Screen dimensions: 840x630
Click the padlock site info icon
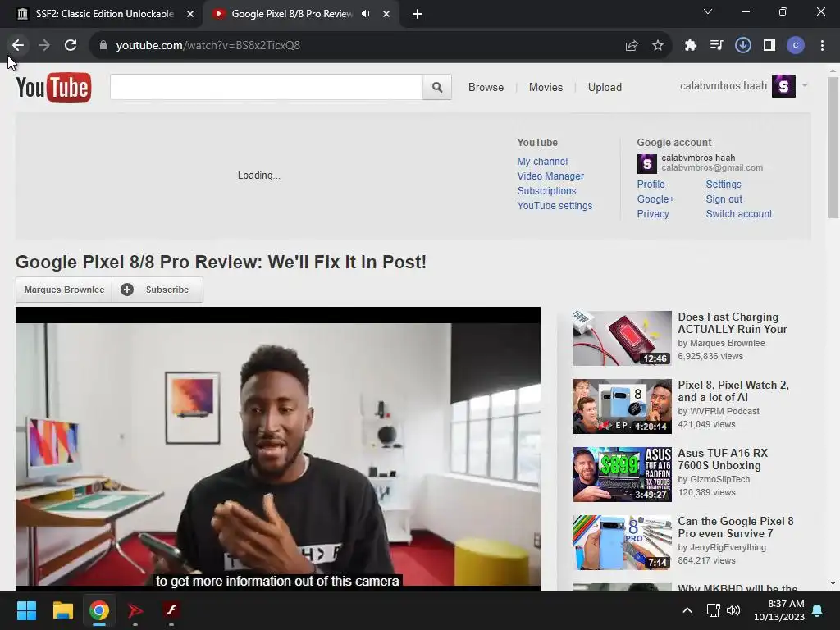pyautogui.click(x=103, y=46)
